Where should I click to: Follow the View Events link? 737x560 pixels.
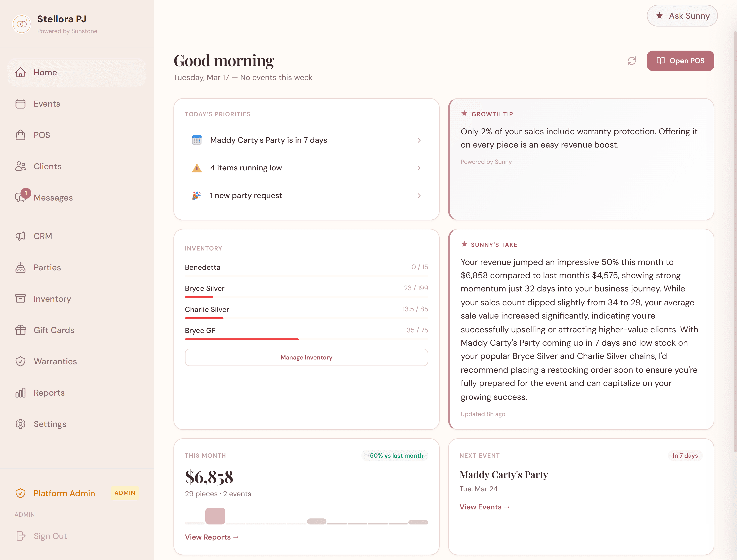pyautogui.click(x=484, y=507)
